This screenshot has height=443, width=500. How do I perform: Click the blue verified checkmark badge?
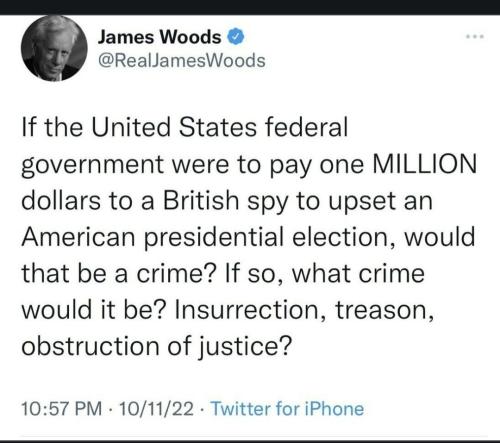(x=236, y=37)
